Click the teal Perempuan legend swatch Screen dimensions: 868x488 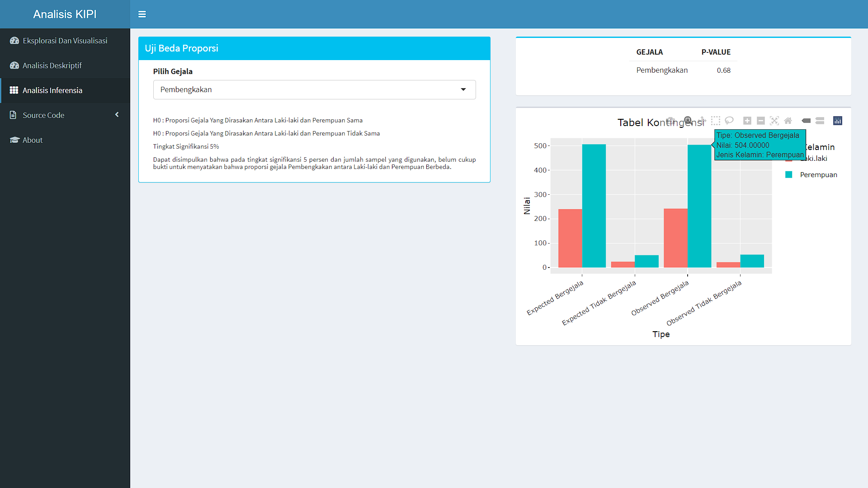(789, 175)
